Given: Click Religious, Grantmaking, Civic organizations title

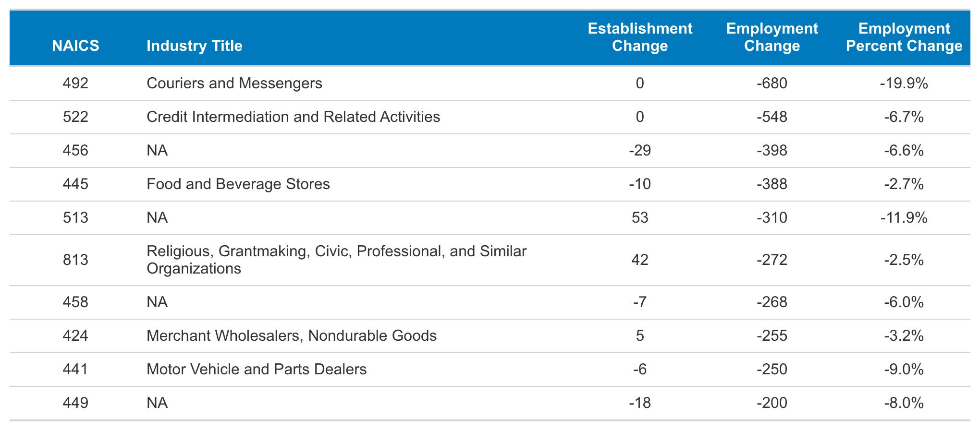Looking at the screenshot, I should coord(336,260).
